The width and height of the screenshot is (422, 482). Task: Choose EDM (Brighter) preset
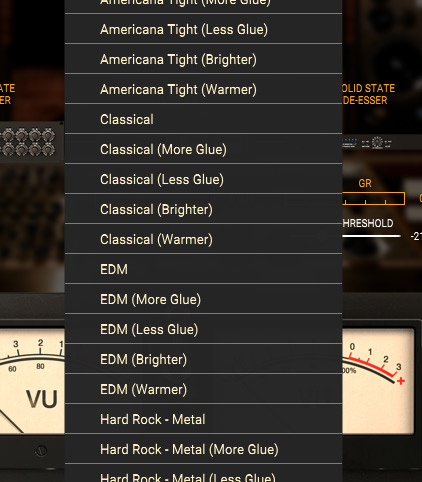pyautogui.click(x=203, y=359)
